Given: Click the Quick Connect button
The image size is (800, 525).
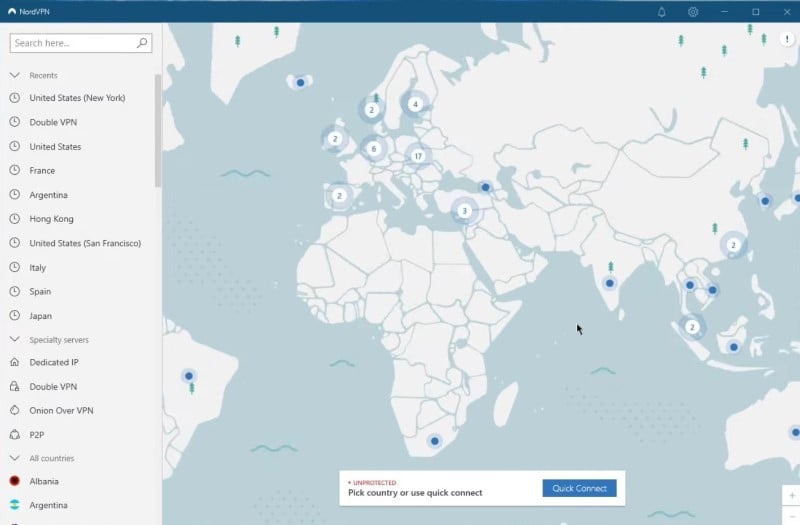Looking at the screenshot, I should [x=579, y=488].
